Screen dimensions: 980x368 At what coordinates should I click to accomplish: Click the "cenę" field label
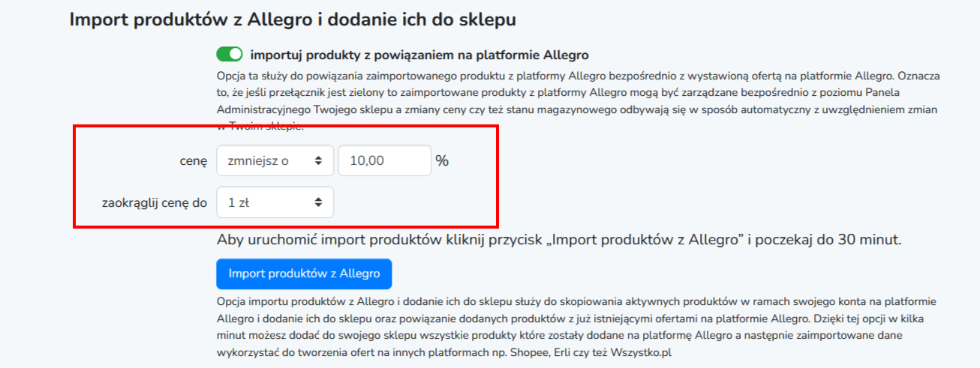193,160
